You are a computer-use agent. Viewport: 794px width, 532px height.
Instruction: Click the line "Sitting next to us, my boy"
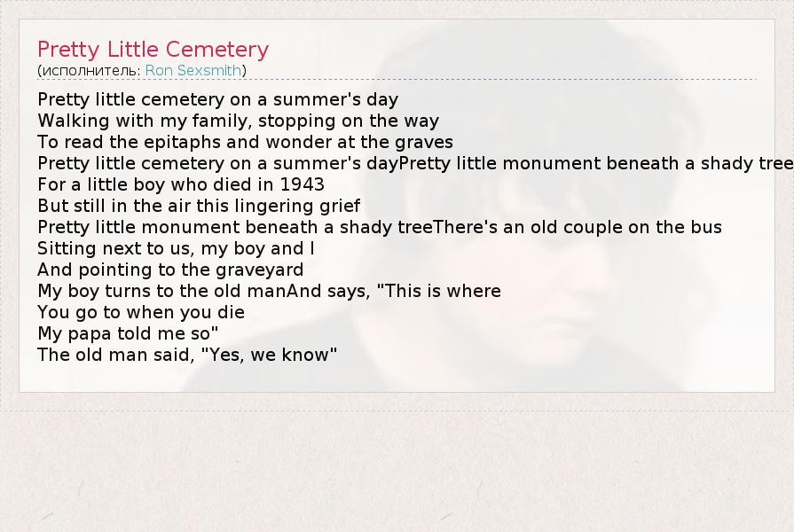[176, 248]
